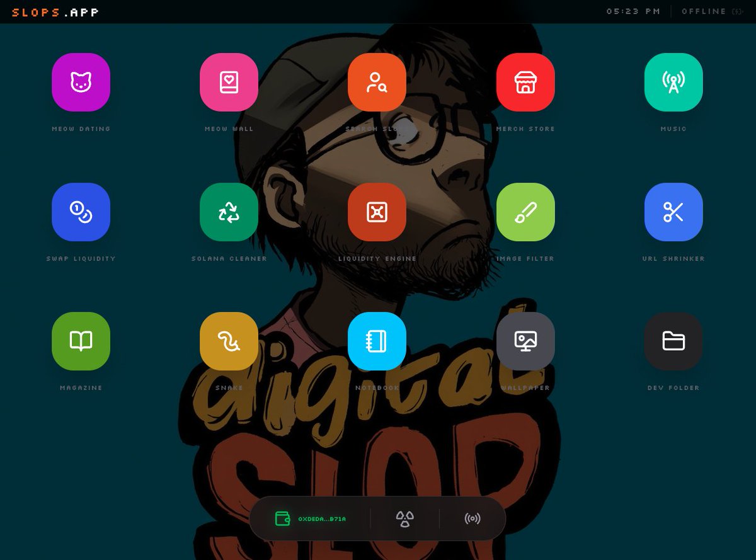Launch the Music antenna icon
The image size is (756, 560).
click(673, 82)
